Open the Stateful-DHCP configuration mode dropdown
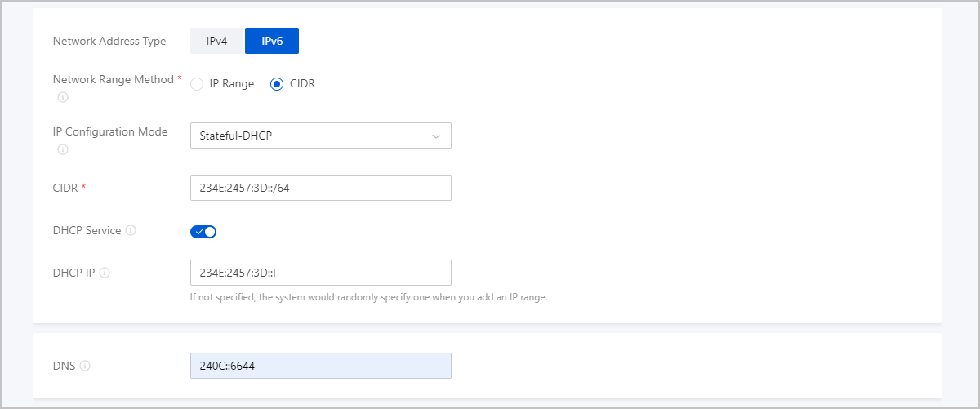Image resolution: width=980 pixels, height=409 pixels. click(x=320, y=136)
